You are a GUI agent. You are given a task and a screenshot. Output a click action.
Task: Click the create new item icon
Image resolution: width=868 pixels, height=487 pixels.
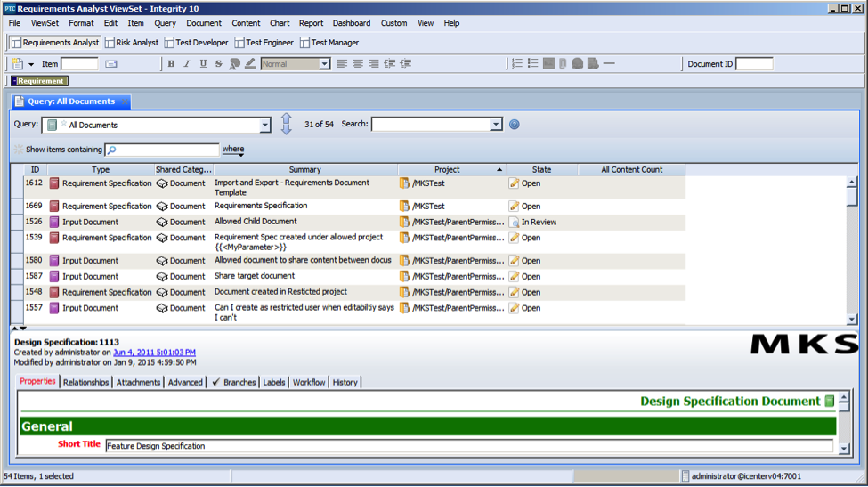[18, 63]
